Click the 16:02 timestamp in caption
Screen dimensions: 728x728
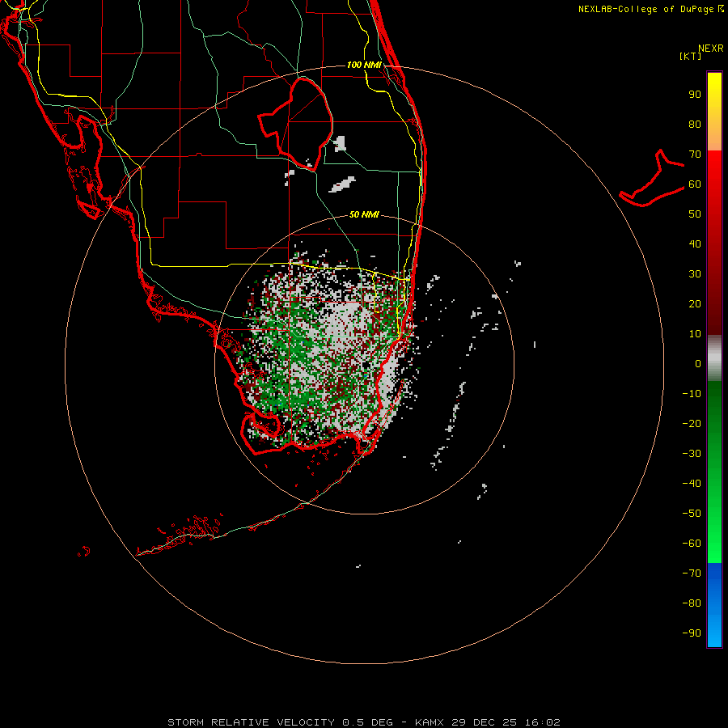pos(543,722)
